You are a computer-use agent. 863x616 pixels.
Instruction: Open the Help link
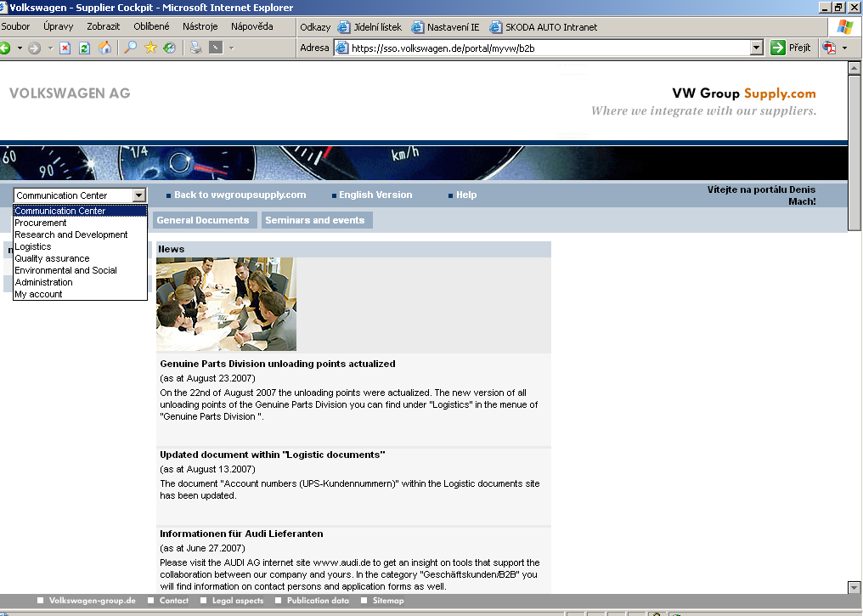click(466, 195)
